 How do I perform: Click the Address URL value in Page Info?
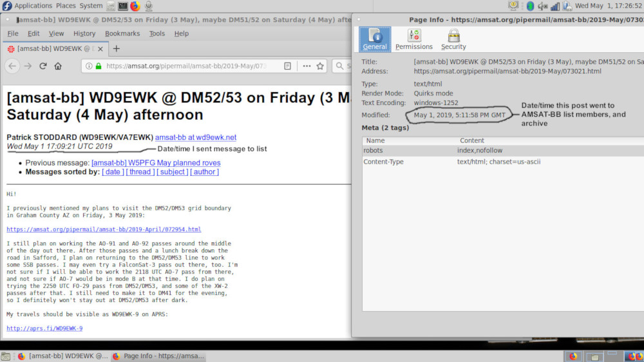507,71
